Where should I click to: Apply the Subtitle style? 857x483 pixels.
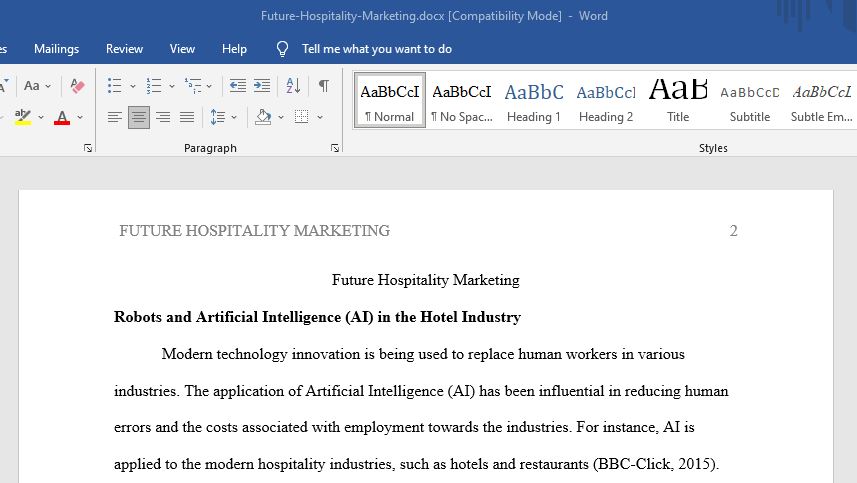pos(750,101)
